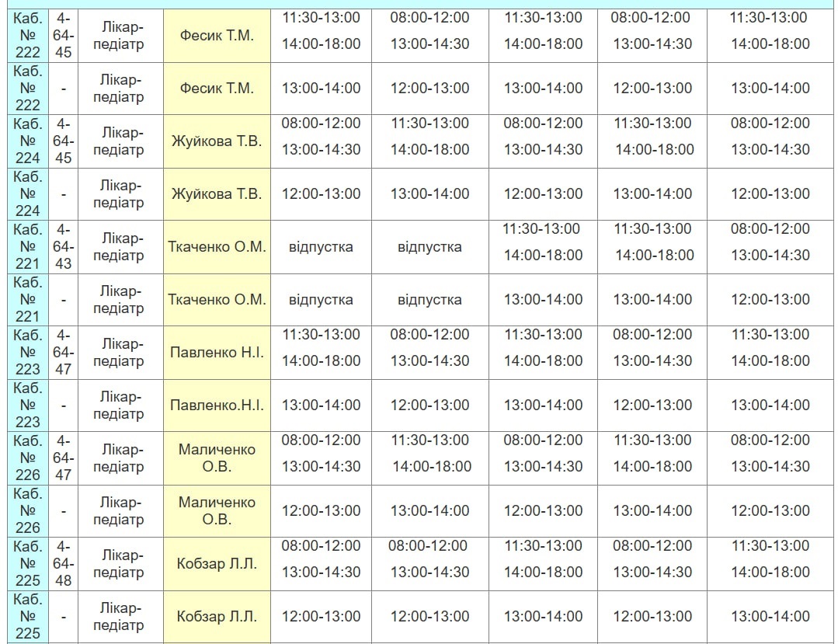The width and height of the screenshot is (838, 644).
Task: Click 'Лікар-педіатр' in the last table row
Action: tap(121, 617)
